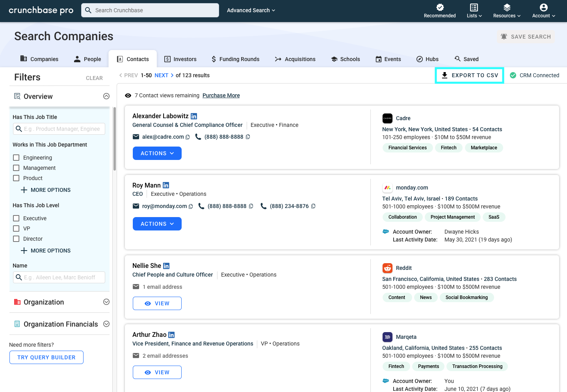This screenshot has width=567, height=392.
Task: Open the Resources dropdown menu
Action: (507, 11)
